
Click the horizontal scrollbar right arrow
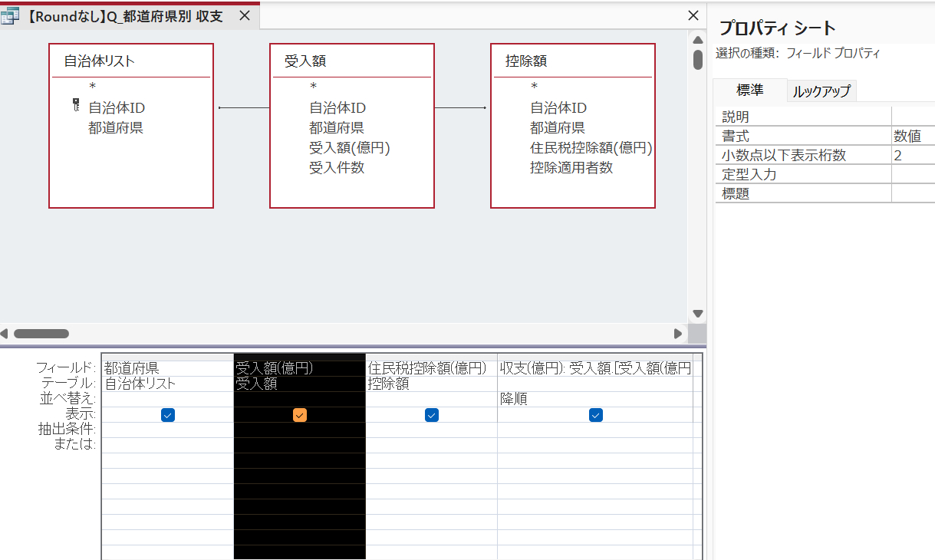678,334
